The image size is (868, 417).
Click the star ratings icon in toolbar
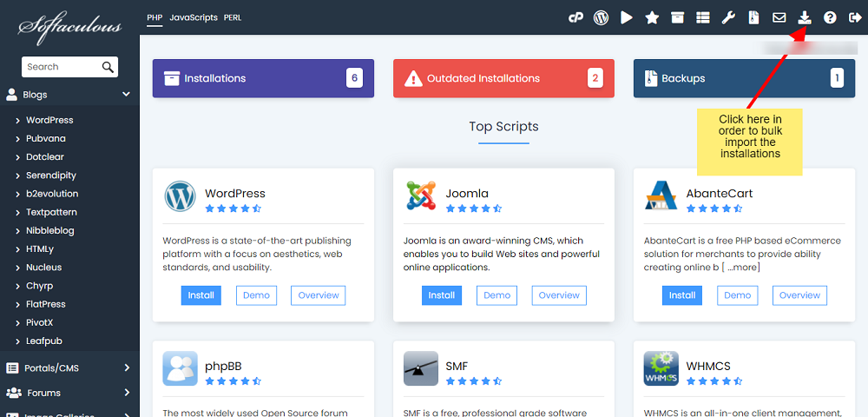point(652,17)
